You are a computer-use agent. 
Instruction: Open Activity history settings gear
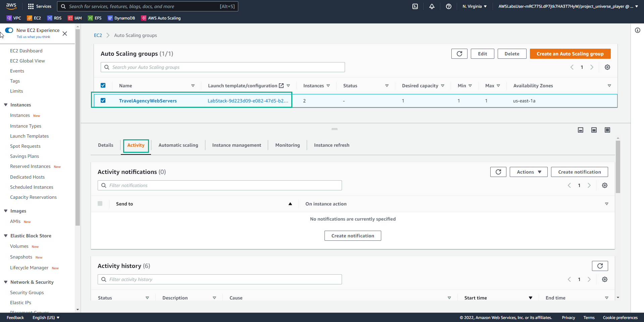[604, 279]
